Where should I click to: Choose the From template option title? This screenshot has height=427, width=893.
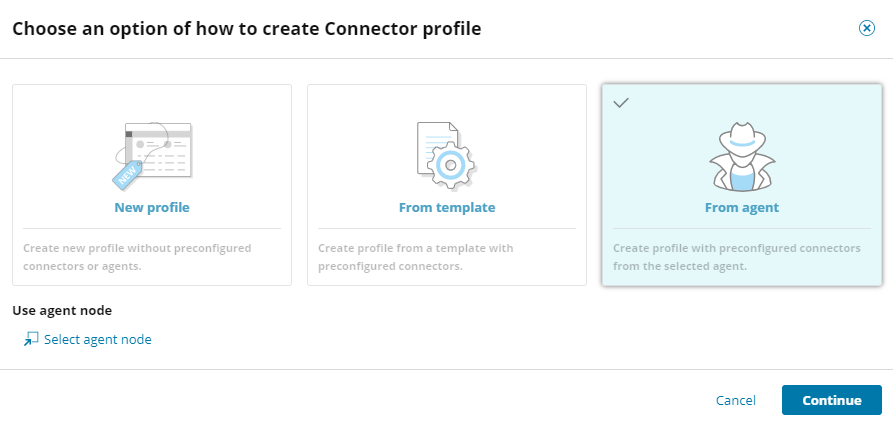tap(446, 208)
